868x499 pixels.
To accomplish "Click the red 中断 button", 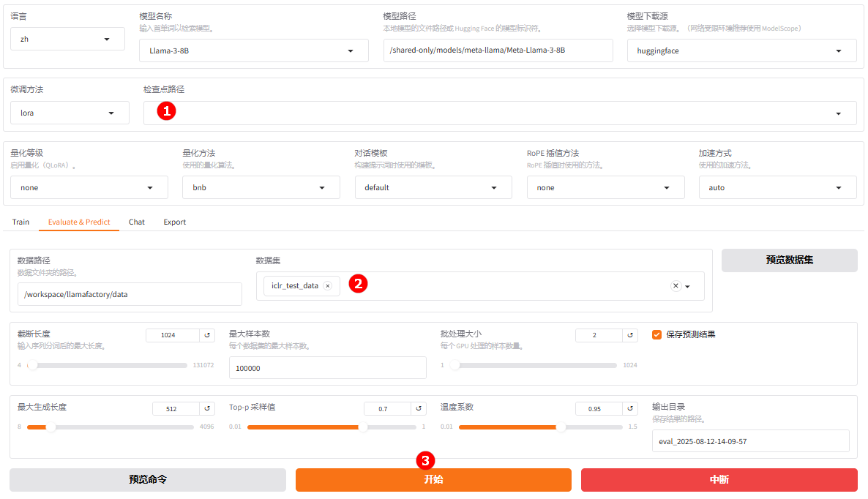I will (719, 480).
